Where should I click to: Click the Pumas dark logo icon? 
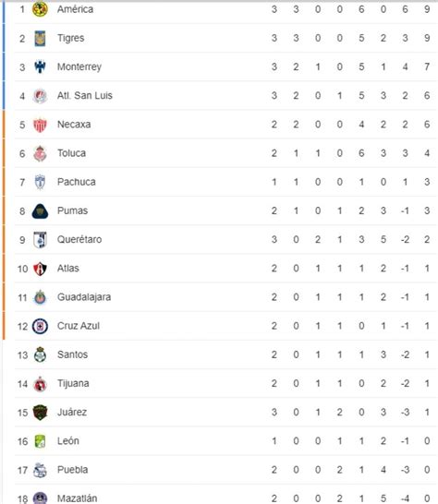(x=40, y=211)
